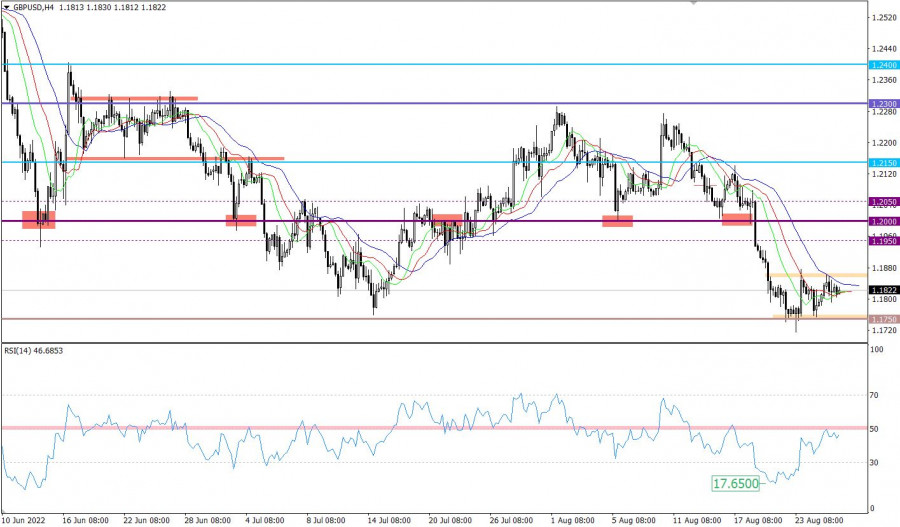The image size is (900, 527).
Task: Click the pink RSI 50 level line
Action: [x=300, y=428]
